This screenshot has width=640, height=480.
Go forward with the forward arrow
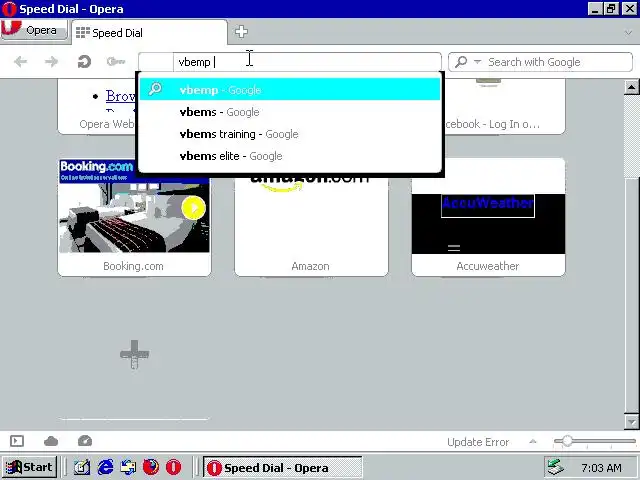51,62
